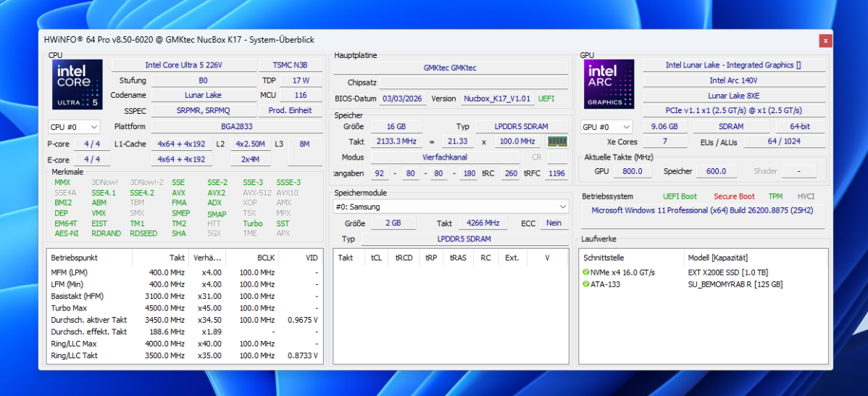Screen dimensions: 868x396
Task: Click the Schnittstelle column header
Action: [x=632, y=258]
